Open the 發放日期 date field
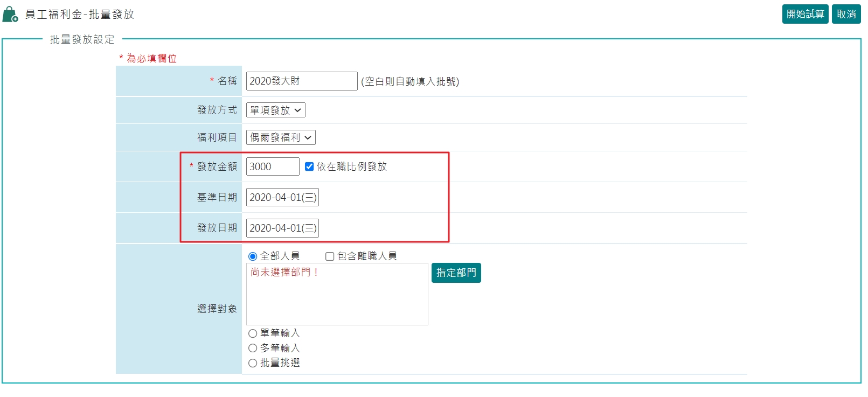 [282, 228]
